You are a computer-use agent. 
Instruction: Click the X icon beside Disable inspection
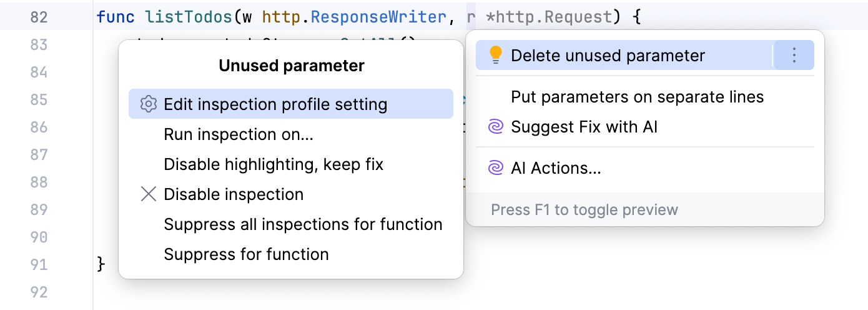coord(148,194)
